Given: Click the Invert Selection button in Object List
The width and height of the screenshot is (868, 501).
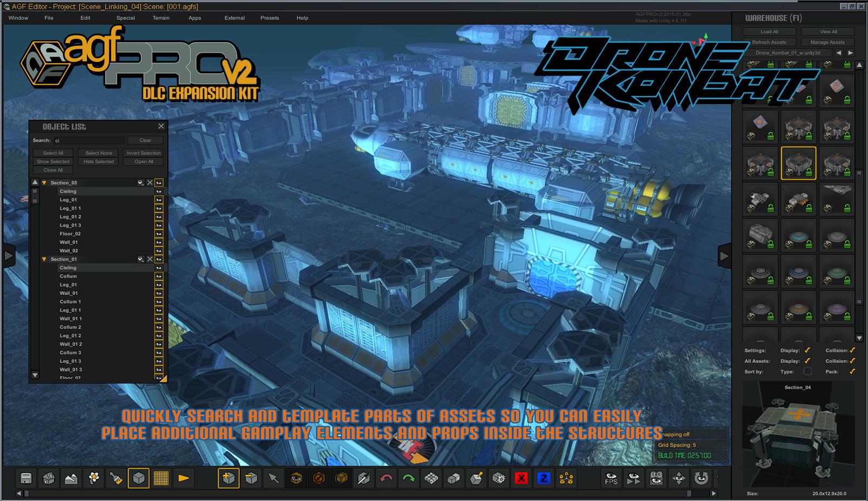Looking at the screenshot, I should pos(143,153).
